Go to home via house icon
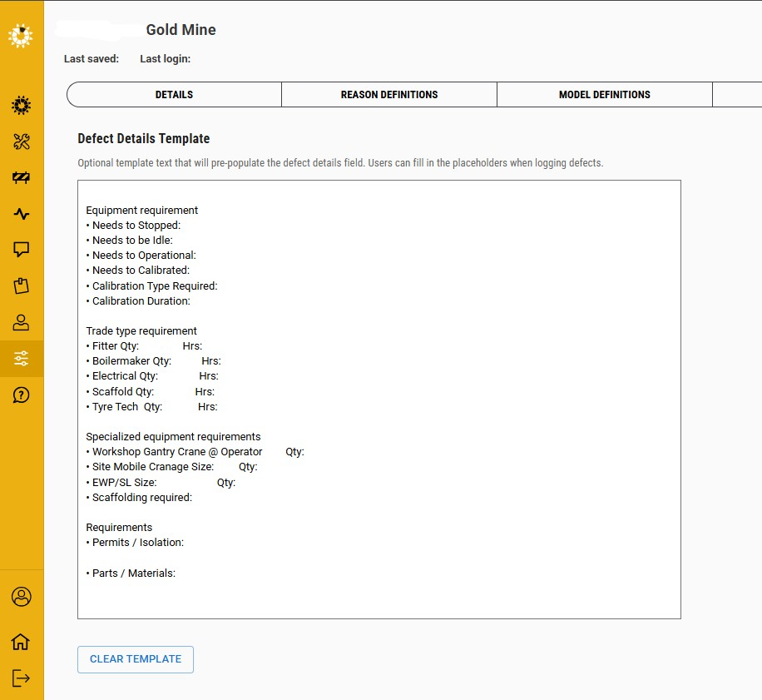 click(21, 642)
